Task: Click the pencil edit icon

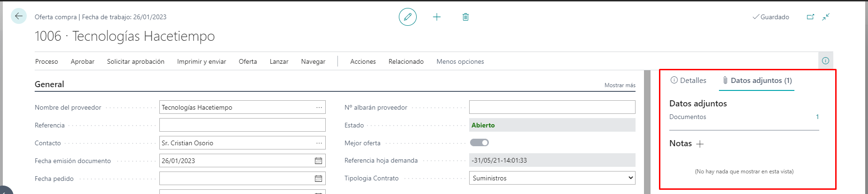Action: pos(408,17)
